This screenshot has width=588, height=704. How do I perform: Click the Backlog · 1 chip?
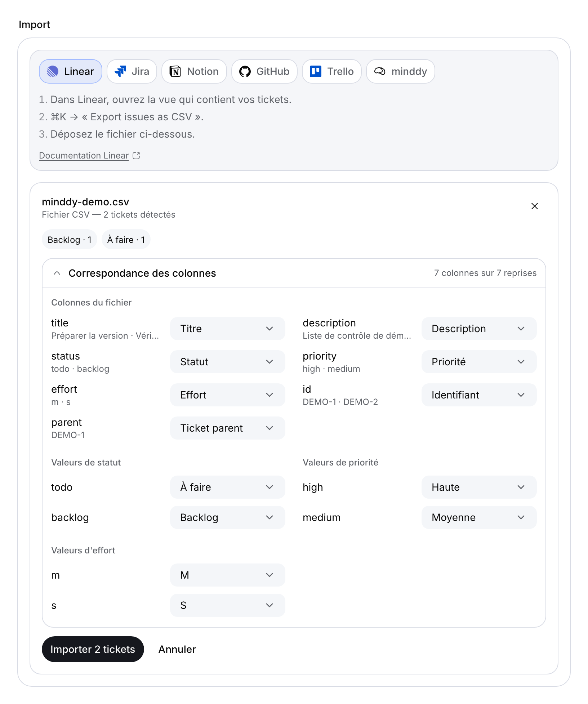[x=70, y=240]
